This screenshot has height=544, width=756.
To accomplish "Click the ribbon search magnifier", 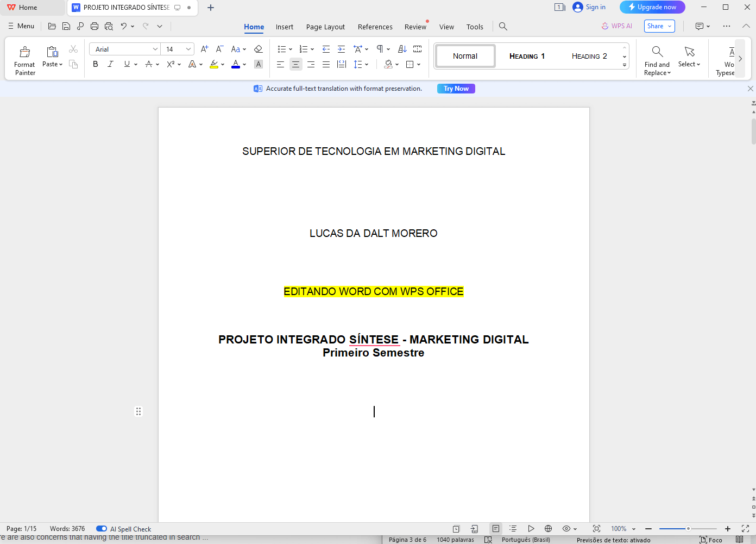I will coord(503,26).
